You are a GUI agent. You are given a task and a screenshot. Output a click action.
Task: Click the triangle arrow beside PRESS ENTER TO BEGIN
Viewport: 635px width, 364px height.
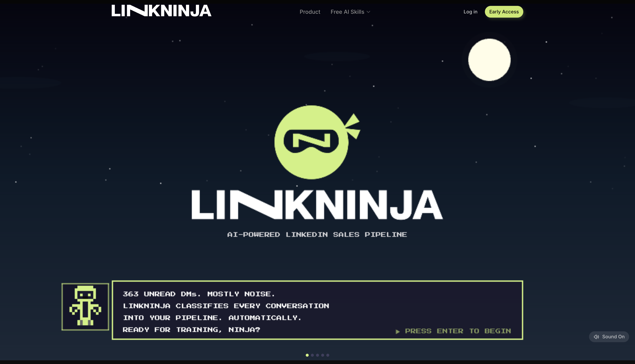coord(398,331)
